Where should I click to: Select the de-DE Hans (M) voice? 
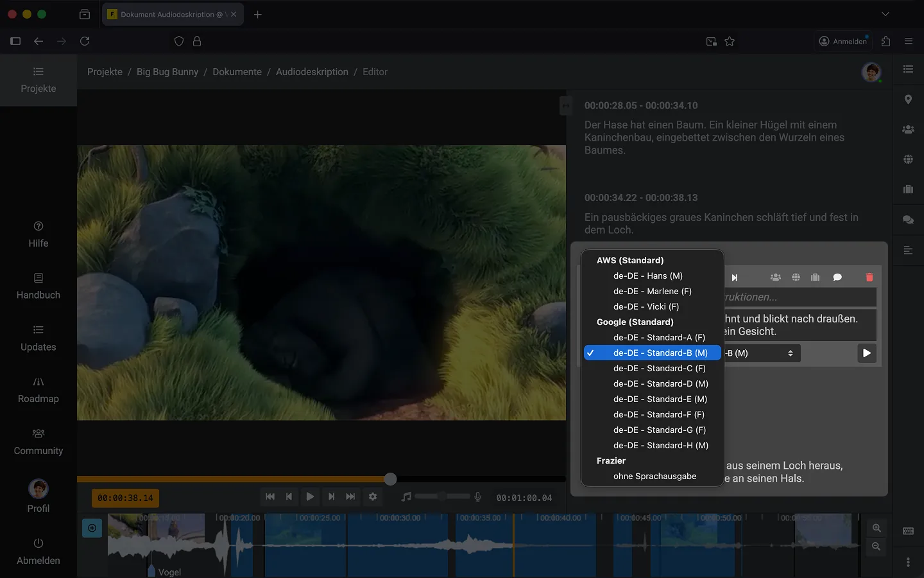coord(647,276)
